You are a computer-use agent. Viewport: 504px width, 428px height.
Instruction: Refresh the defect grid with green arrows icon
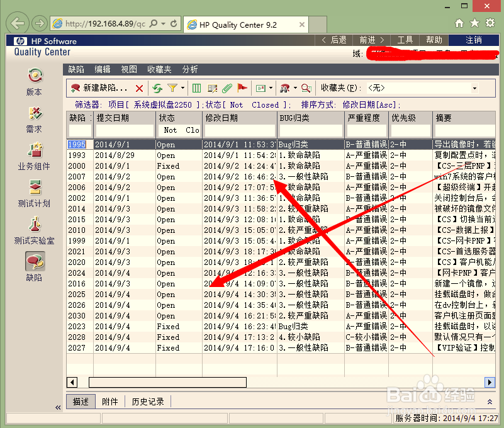157,88
